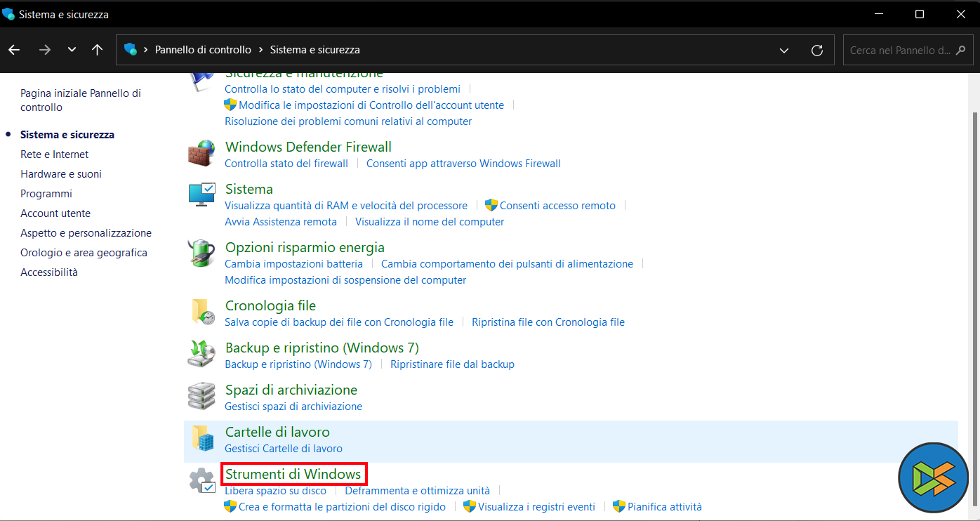
Task: Click the Spazi di archiviazione drives icon
Action: pos(201,396)
